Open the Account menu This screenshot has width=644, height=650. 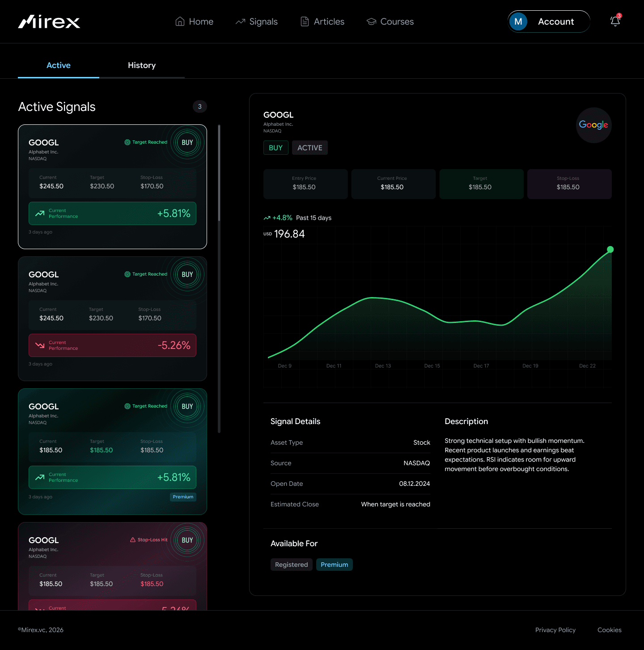point(549,21)
